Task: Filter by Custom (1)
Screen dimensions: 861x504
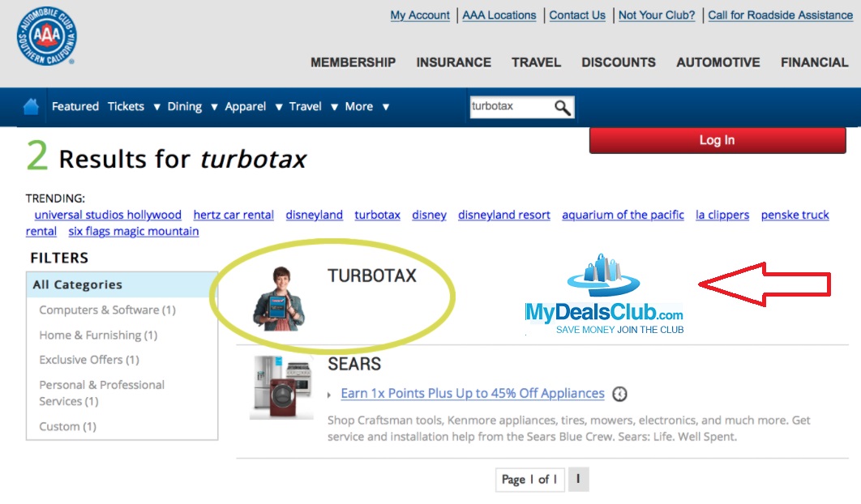Action: 67,426
